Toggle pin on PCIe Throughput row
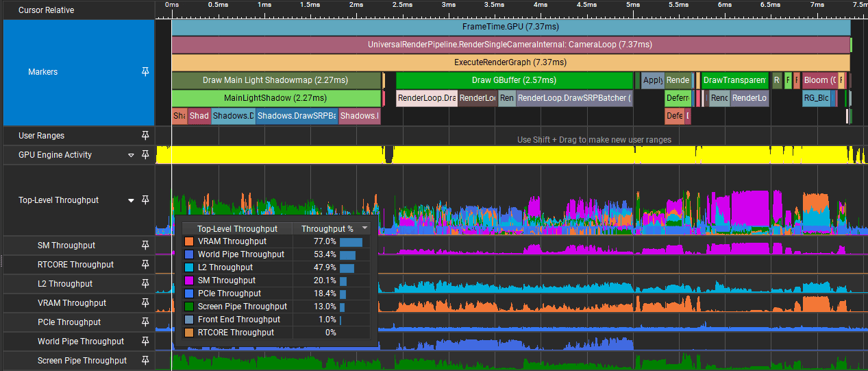 point(145,322)
